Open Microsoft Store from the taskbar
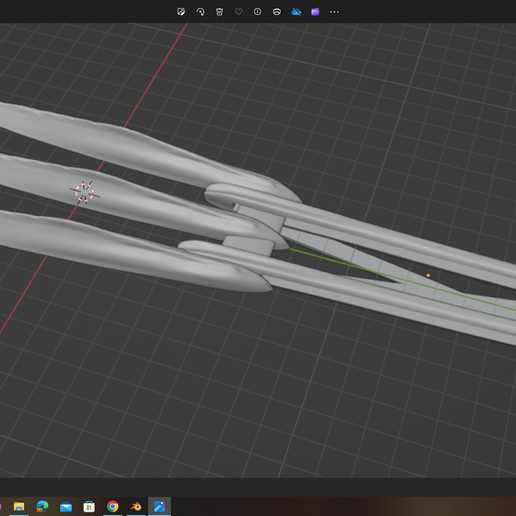 (89, 507)
